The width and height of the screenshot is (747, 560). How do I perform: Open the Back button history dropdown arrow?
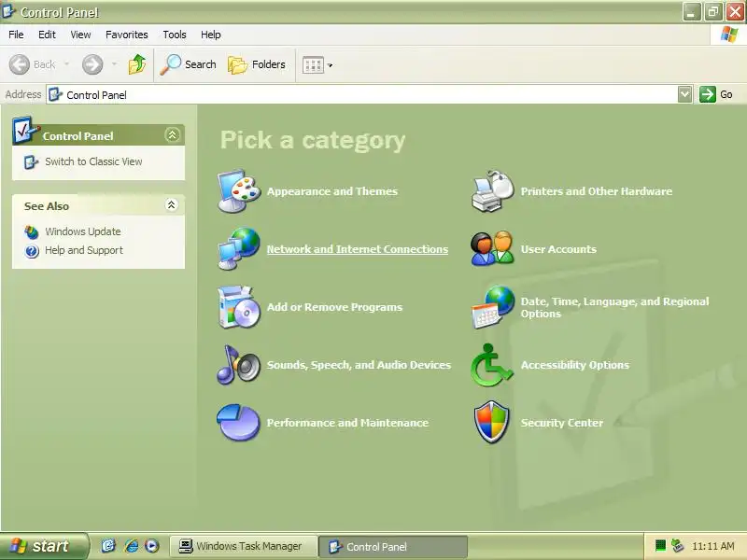point(66,64)
